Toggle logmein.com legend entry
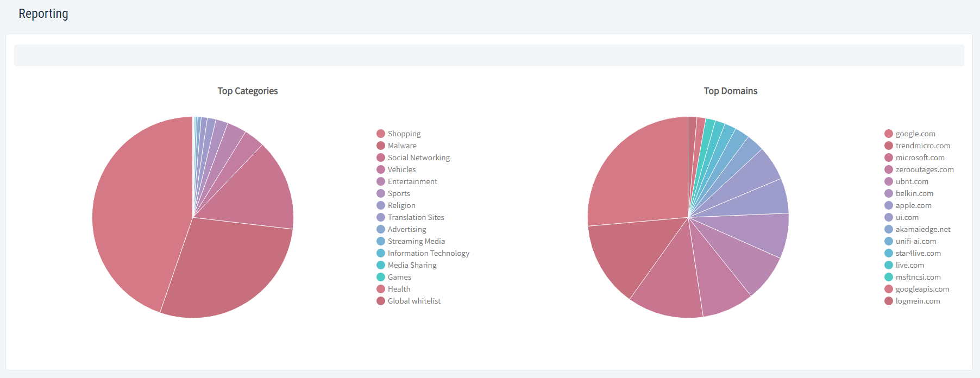This screenshot has height=378, width=980. coord(913,301)
